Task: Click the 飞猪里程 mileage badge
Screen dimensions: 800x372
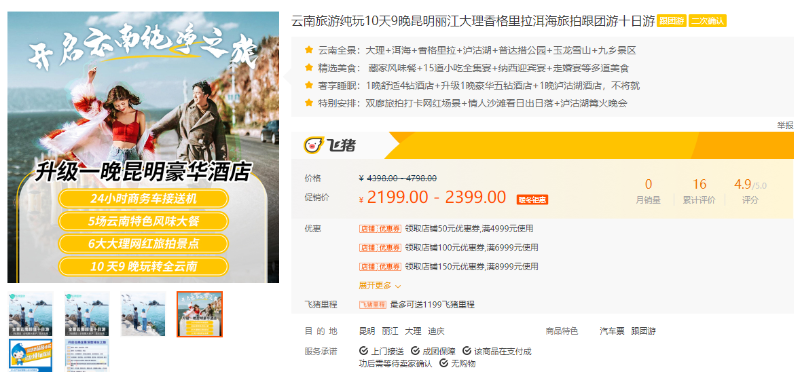Action: (x=372, y=305)
